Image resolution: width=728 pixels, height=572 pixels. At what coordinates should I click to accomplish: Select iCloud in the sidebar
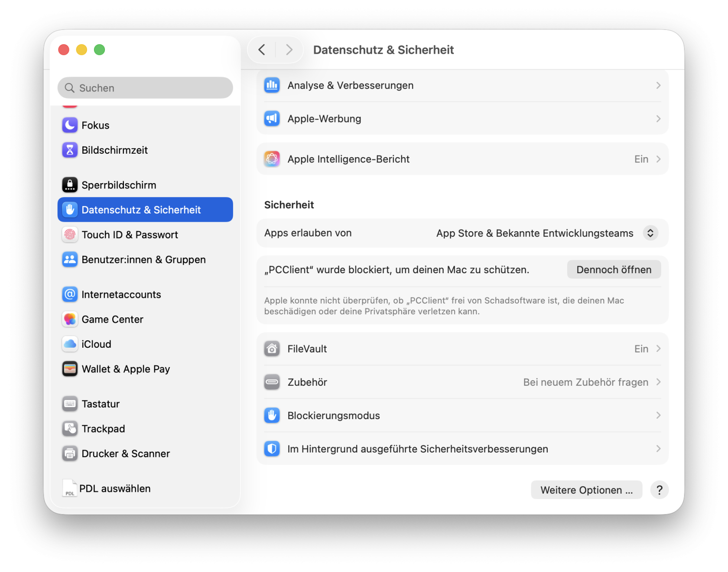(x=145, y=344)
